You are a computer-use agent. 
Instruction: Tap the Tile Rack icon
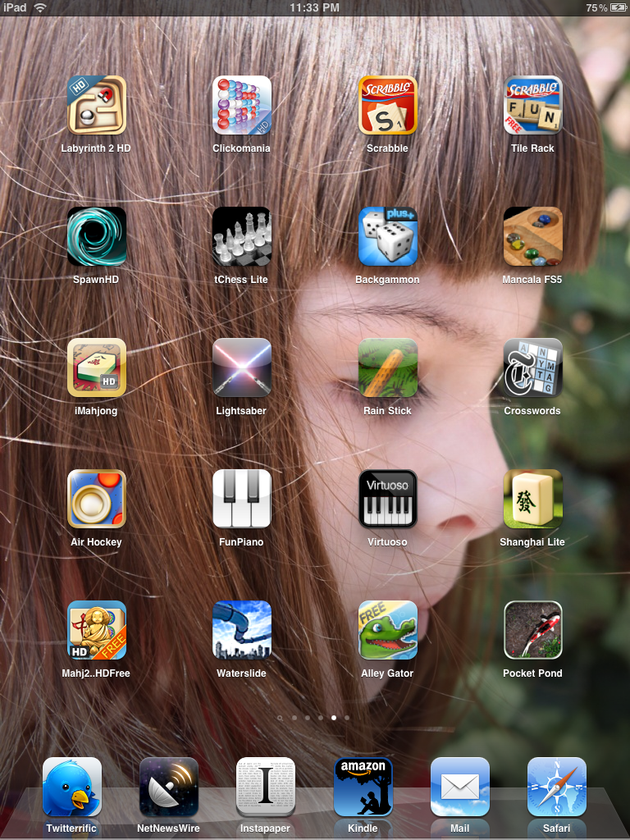coord(532,105)
